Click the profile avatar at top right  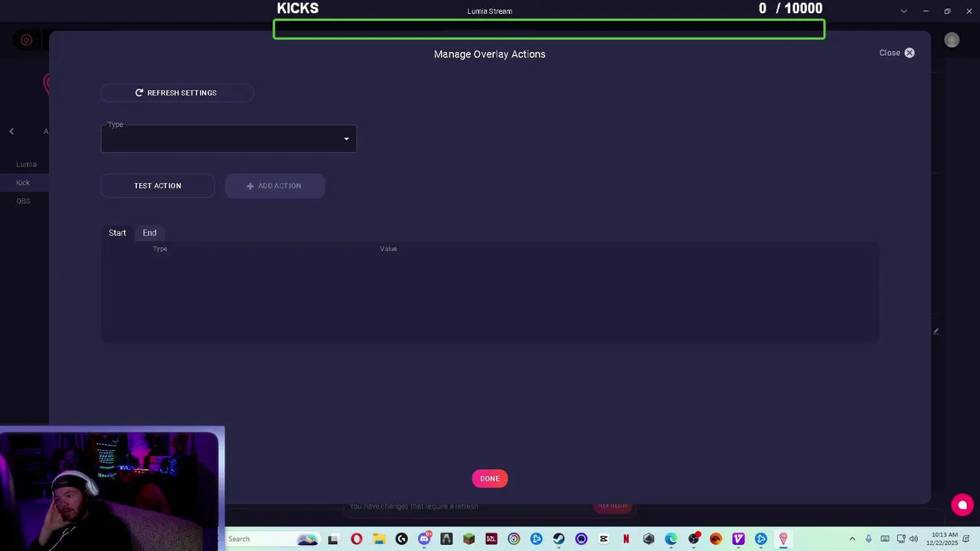pyautogui.click(x=952, y=41)
